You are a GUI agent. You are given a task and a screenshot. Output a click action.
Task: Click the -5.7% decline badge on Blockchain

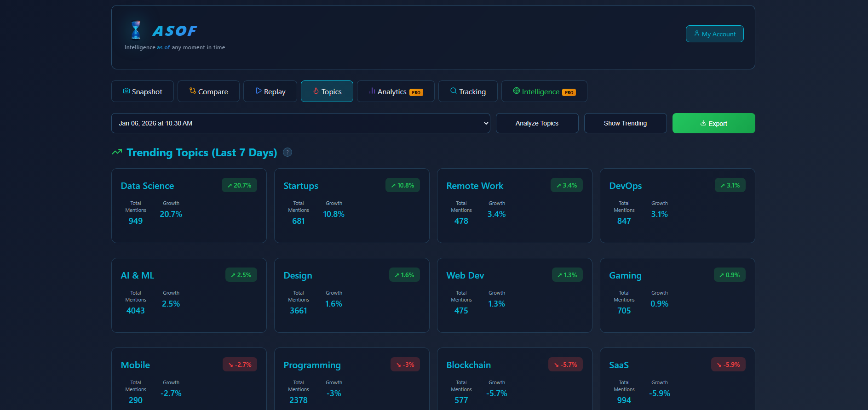565,364
